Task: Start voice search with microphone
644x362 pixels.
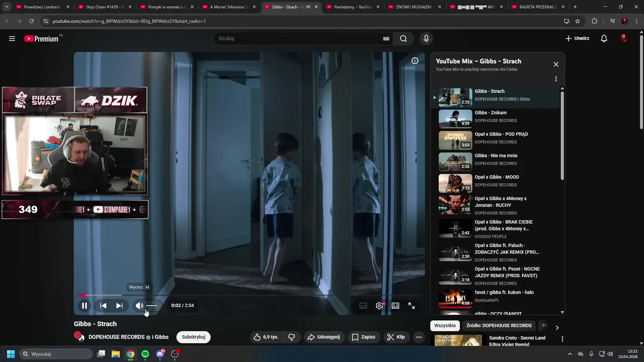Action: pyautogui.click(x=426, y=38)
